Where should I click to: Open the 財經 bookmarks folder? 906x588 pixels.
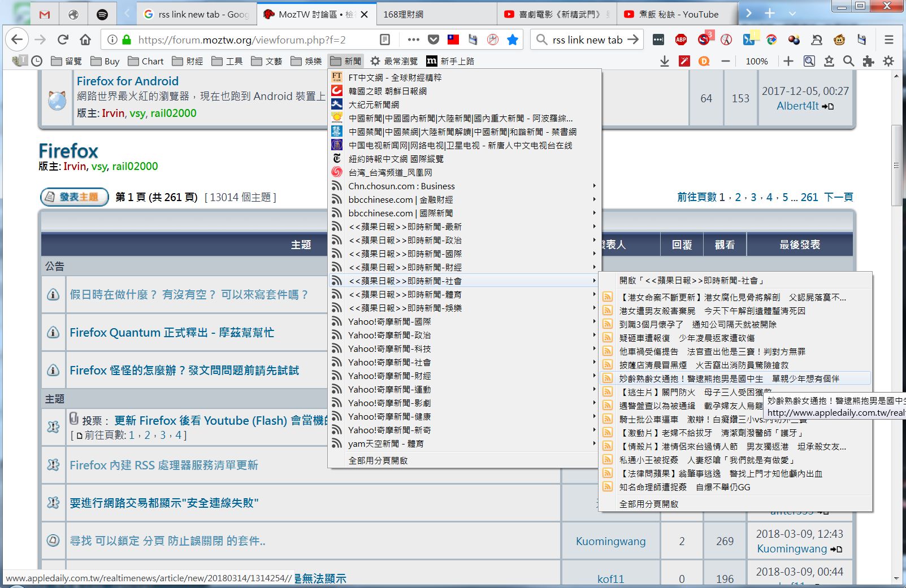(188, 61)
